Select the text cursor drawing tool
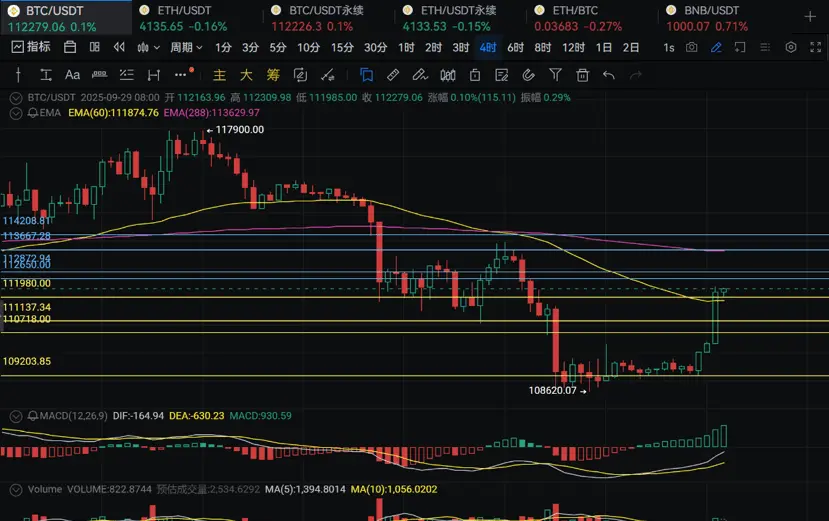 click(x=46, y=75)
